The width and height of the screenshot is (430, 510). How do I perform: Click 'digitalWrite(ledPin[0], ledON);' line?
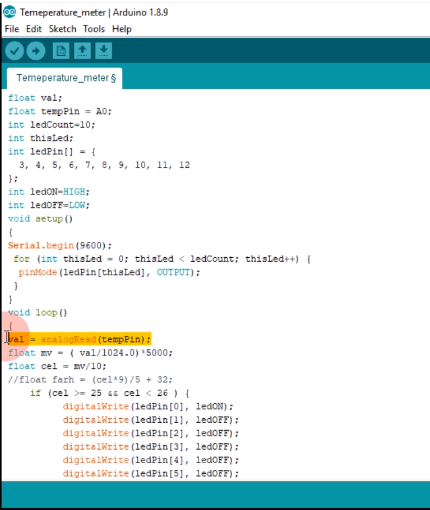pos(148,406)
